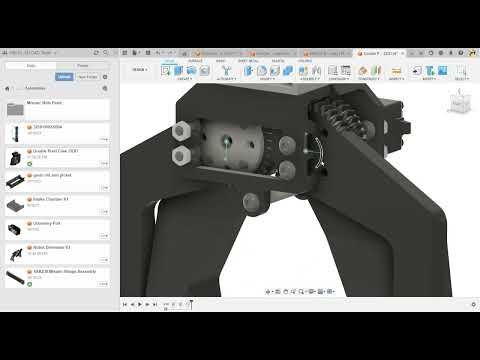Select Offset Plane in Construct group
The width and height of the screenshot is (480, 360).
click(x=363, y=70)
